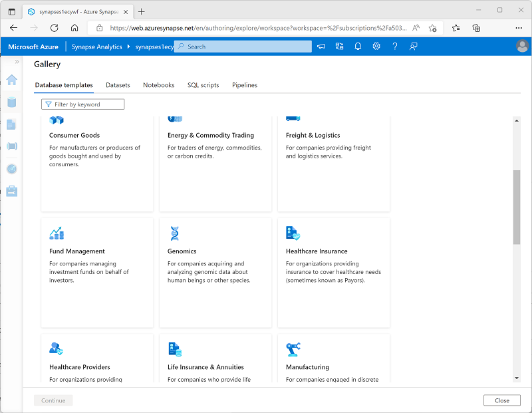Open help using the question mark icon
Screen dimensions: 532x413
tap(395, 46)
